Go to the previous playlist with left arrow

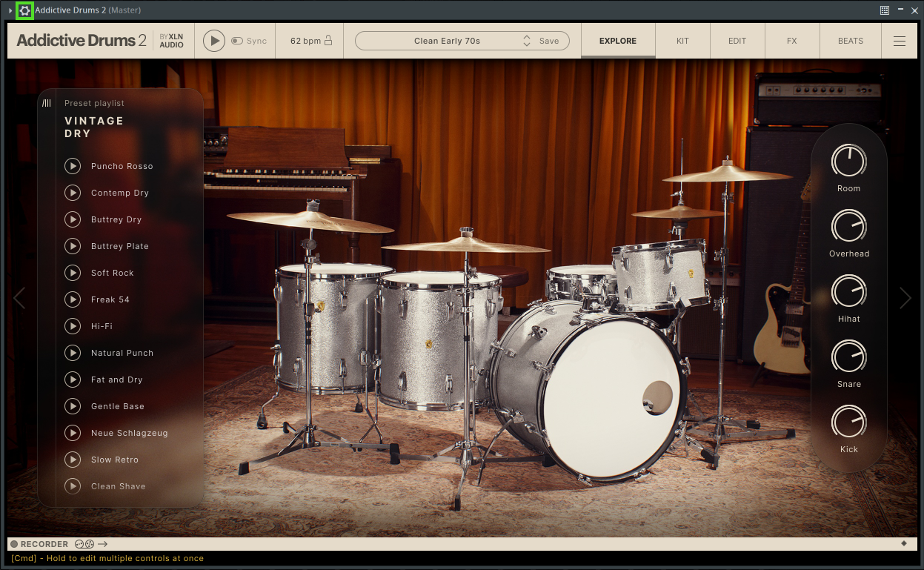point(19,298)
